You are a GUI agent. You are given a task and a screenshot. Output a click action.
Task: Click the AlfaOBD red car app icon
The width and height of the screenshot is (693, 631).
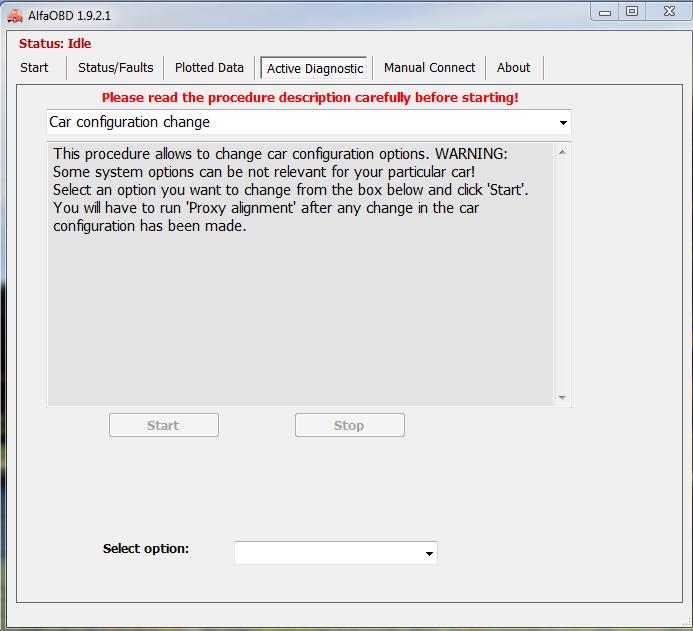[x=15, y=16]
